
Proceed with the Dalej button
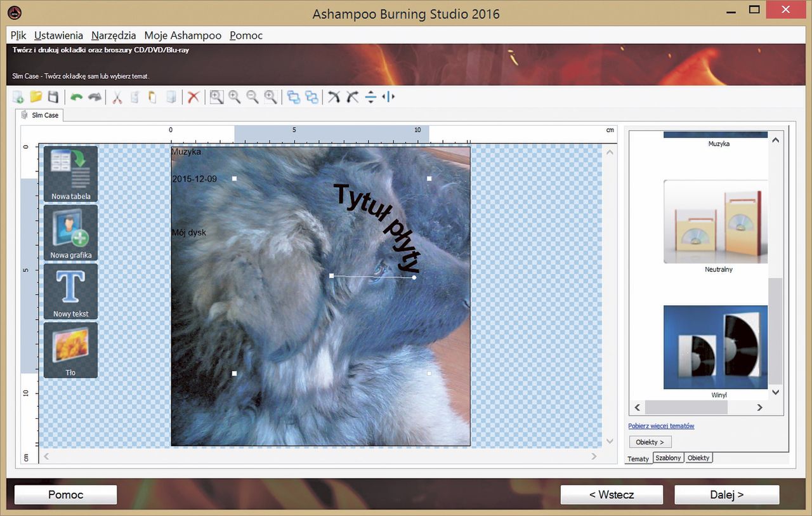[727, 494]
